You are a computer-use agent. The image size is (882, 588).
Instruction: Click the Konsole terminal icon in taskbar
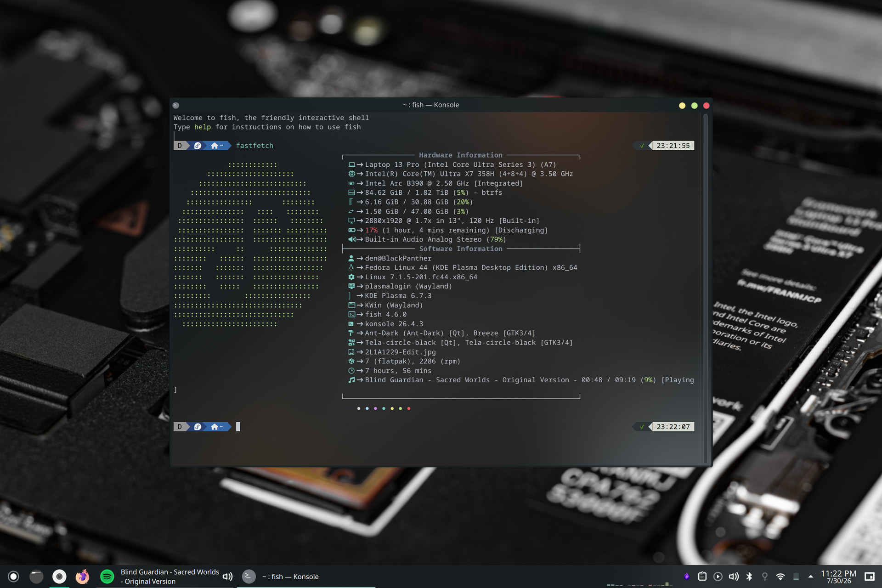point(249,577)
